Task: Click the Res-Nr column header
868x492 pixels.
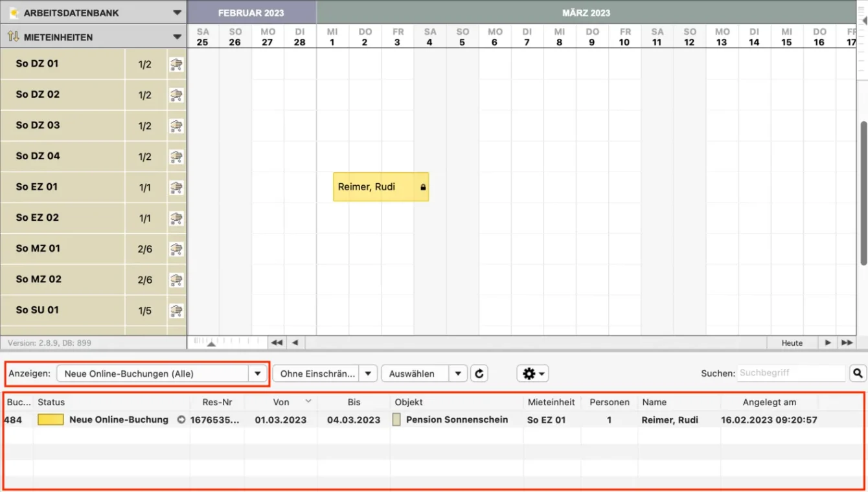Action: click(x=217, y=402)
